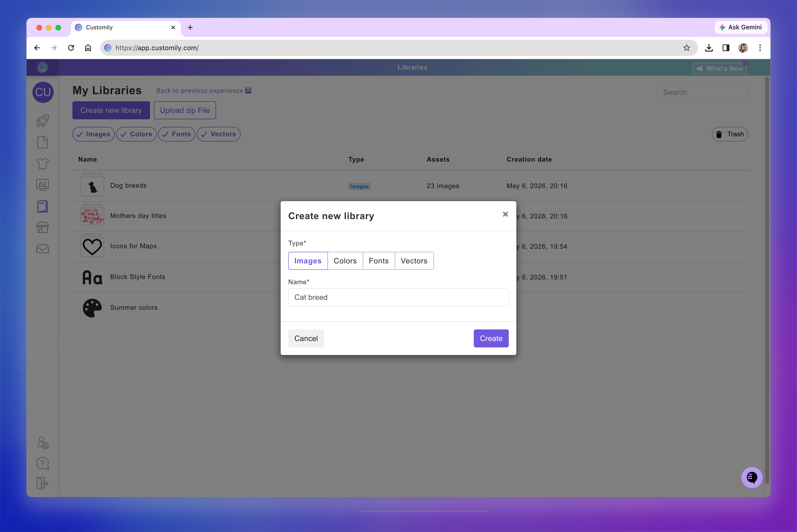Open browser downloads
This screenshot has width=797, height=532.
[x=709, y=48]
